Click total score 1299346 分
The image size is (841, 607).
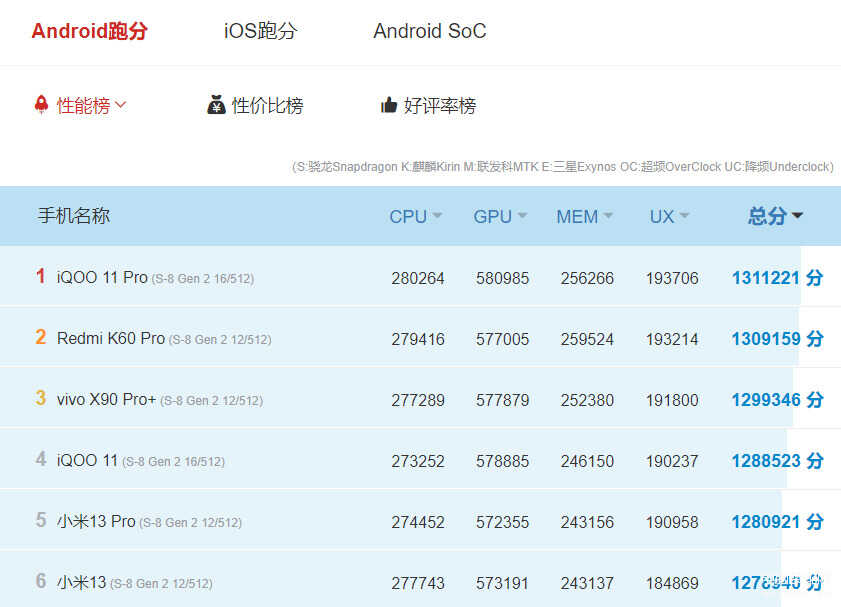coord(778,400)
